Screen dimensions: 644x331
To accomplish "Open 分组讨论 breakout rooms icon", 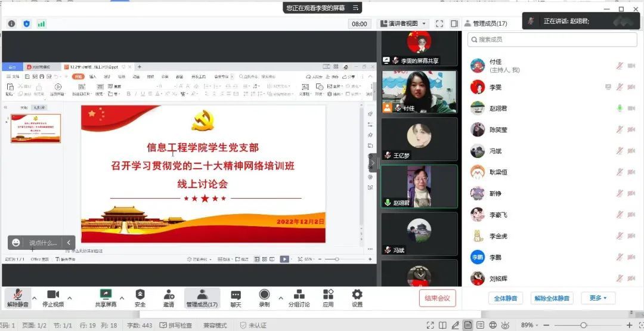I will (x=299, y=295).
